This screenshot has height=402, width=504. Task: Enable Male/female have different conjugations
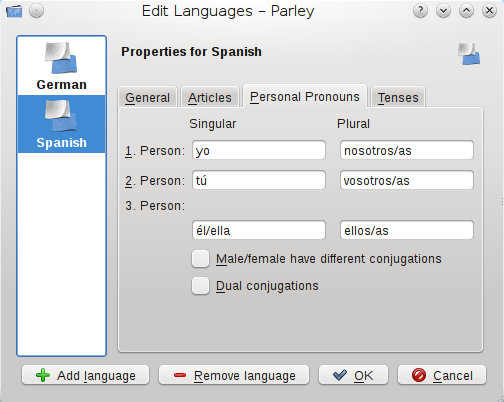coord(200,259)
